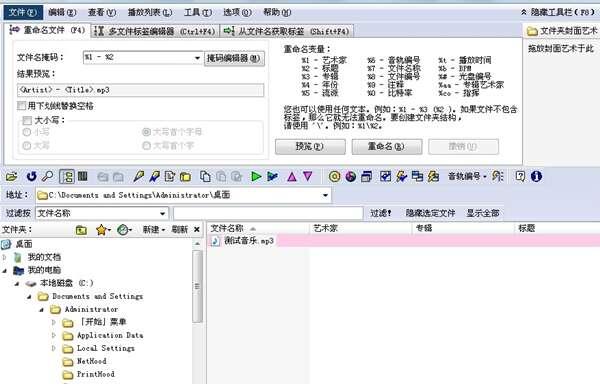Click the star favorites icon in folder panel
The height and width of the screenshot is (384, 600).
coord(101,230)
